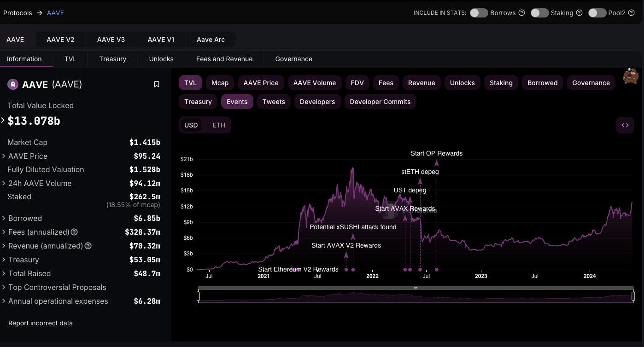Enable the Mcap chart series
Viewport: 644px width, 347px height.
220,83
